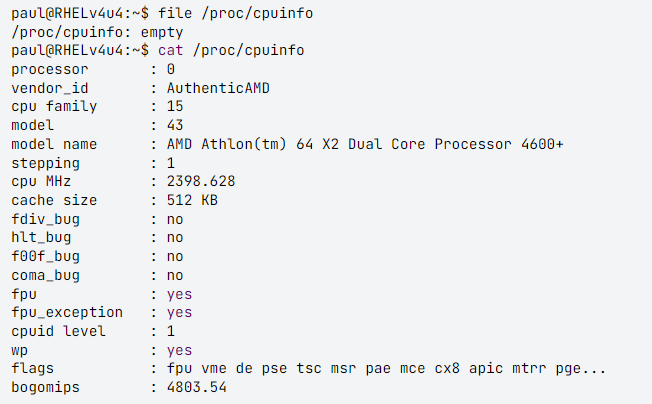652x404 pixels.
Task: Click the 'f00f_bug' label
Action: 44,256
